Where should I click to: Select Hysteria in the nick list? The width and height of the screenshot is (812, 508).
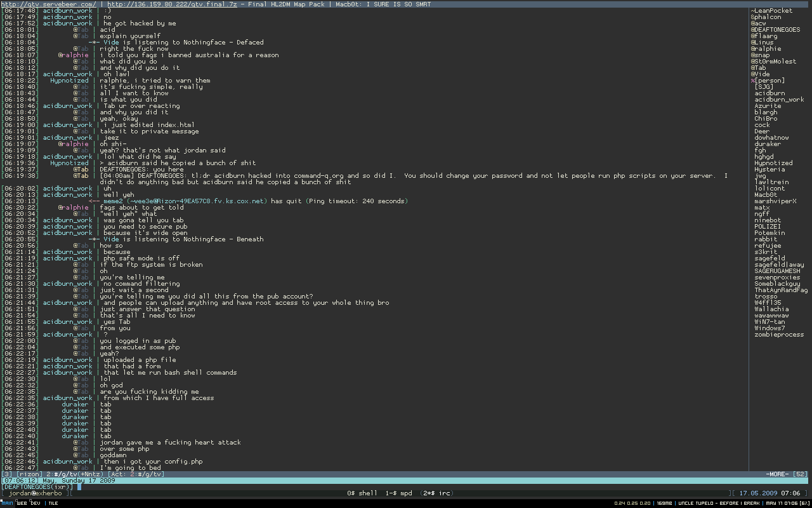pyautogui.click(x=769, y=170)
